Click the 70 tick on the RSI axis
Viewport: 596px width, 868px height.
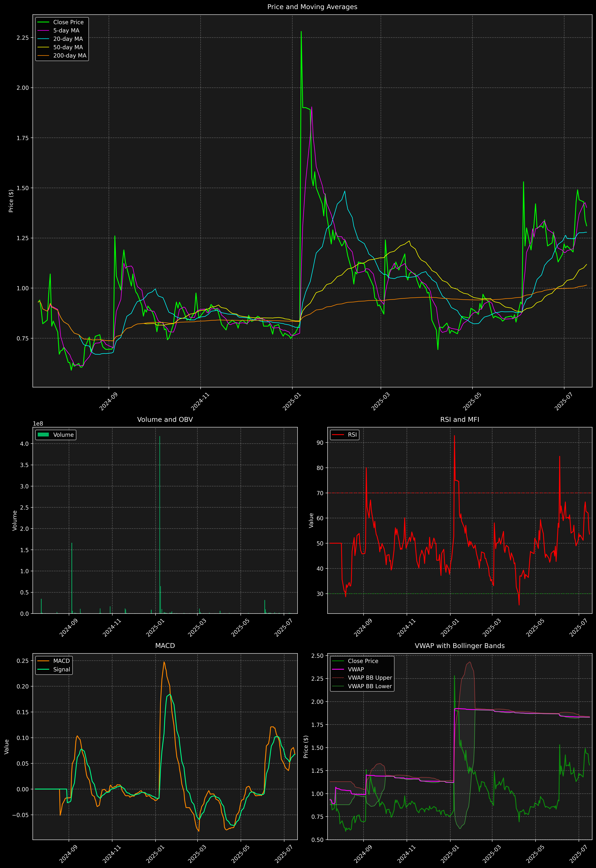320,493
